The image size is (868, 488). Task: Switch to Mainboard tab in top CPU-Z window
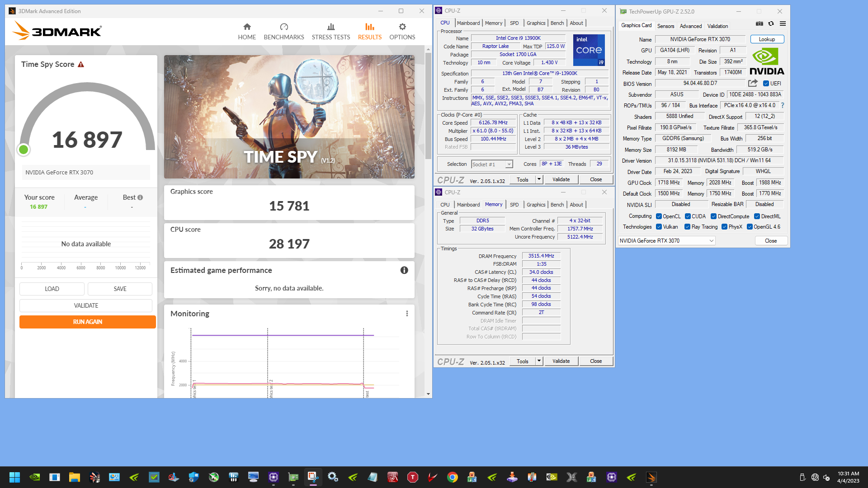click(468, 23)
